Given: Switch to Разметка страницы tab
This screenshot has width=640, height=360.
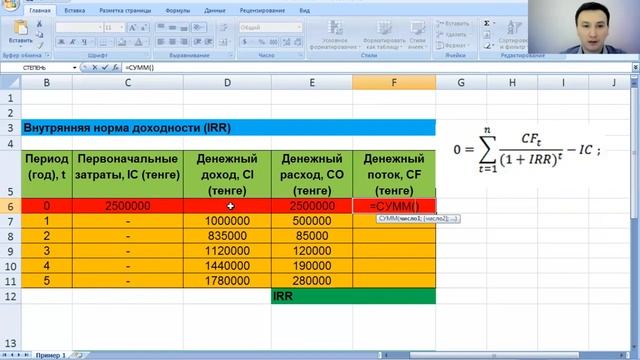Looking at the screenshot, I should (x=125, y=11).
